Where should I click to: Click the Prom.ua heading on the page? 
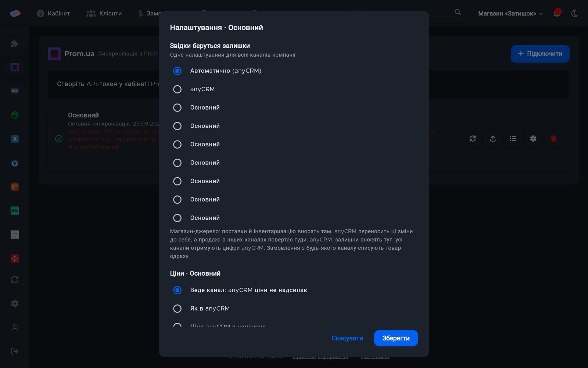point(79,54)
